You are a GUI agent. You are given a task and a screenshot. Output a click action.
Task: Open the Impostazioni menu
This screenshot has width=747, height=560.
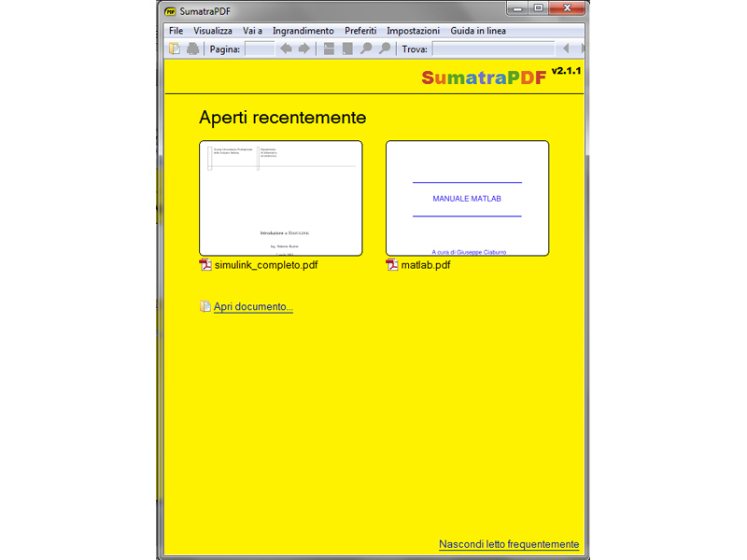(x=413, y=31)
